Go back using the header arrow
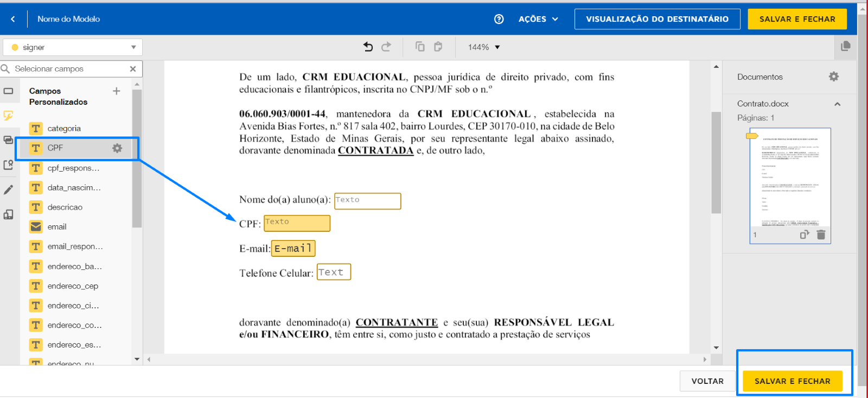Image resolution: width=868 pixels, height=398 pixels. pyautogui.click(x=13, y=19)
